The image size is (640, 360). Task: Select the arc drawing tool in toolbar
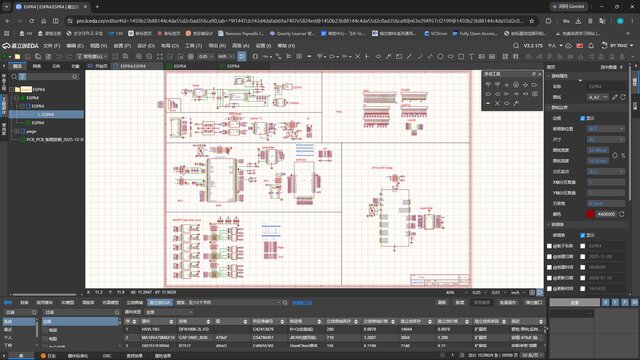click(420, 56)
